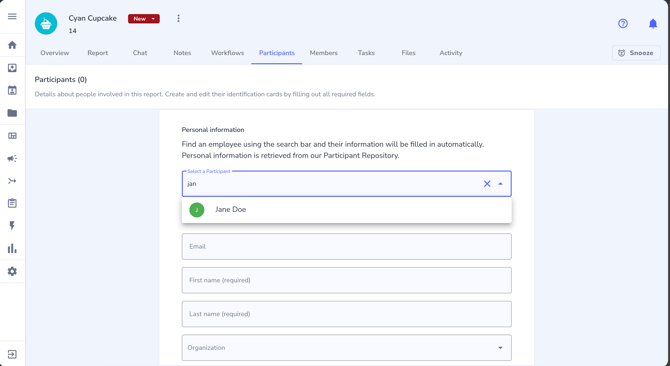The width and height of the screenshot is (670, 366).
Task: Open the clipboard tasks icon in sidebar
Action: (12, 203)
